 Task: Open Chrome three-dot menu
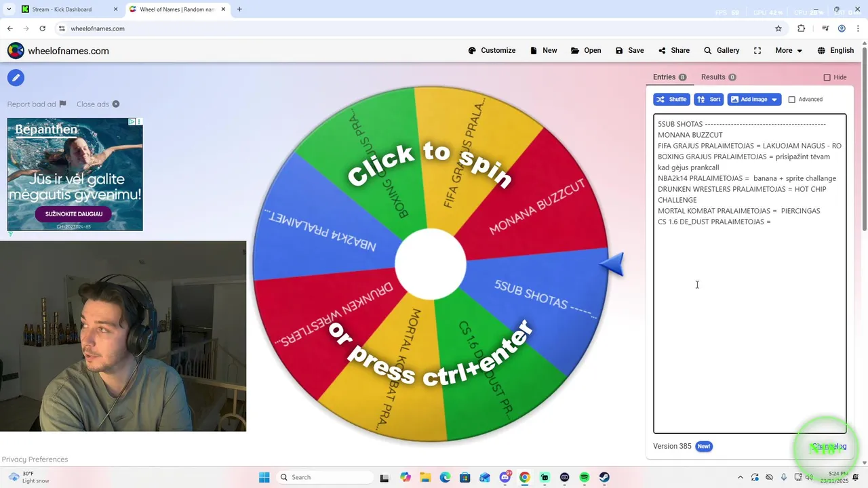click(x=857, y=28)
